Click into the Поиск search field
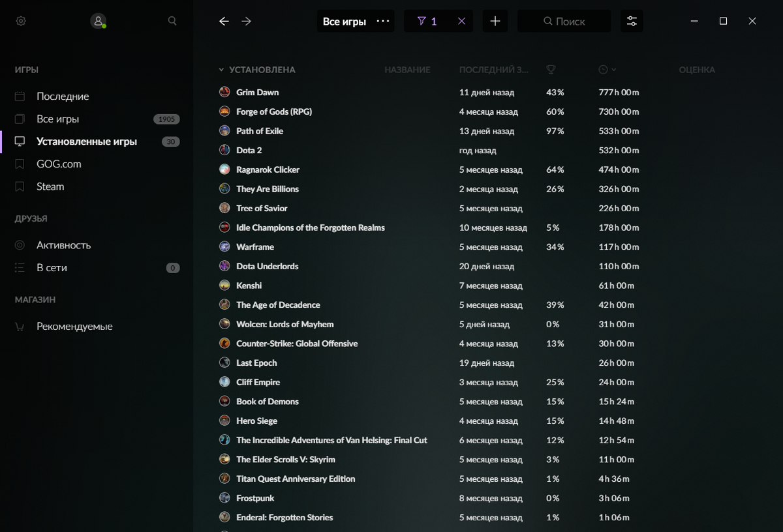 pyautogui.click(x=564, y=21)
